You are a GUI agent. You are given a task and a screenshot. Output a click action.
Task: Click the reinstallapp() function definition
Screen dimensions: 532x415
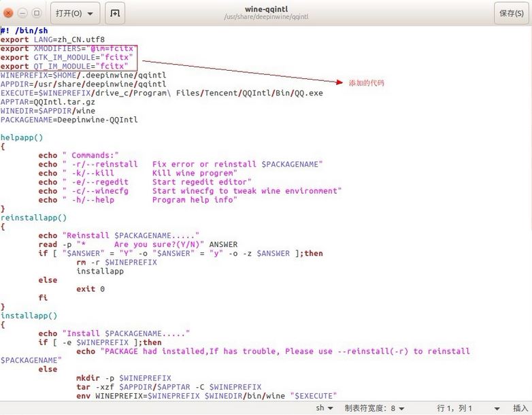click(33, 218)
